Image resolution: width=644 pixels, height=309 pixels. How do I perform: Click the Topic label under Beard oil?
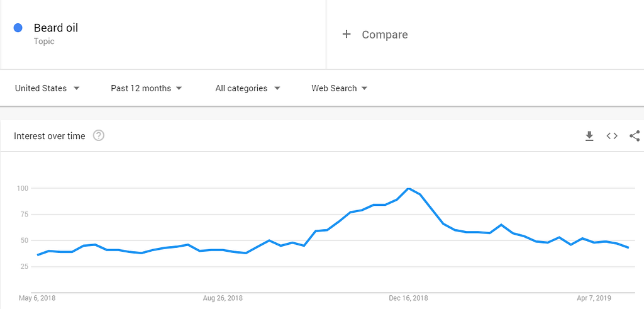click(44, 42)
